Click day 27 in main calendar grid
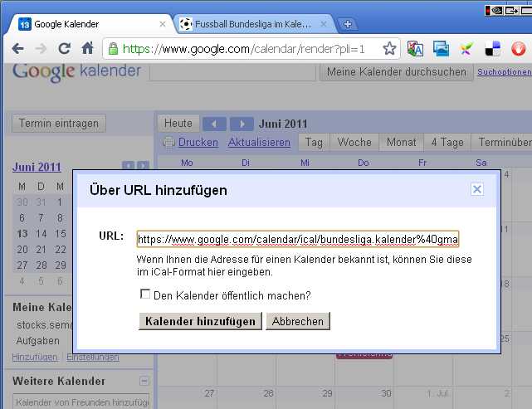Screen dimensions: 532x409 point(209,393)
